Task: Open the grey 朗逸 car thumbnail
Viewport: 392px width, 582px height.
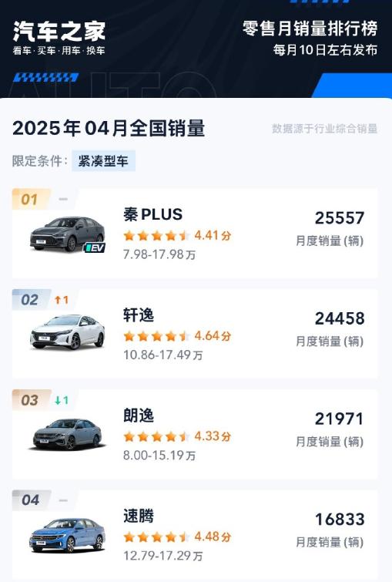Action: (x=68, y=434)
